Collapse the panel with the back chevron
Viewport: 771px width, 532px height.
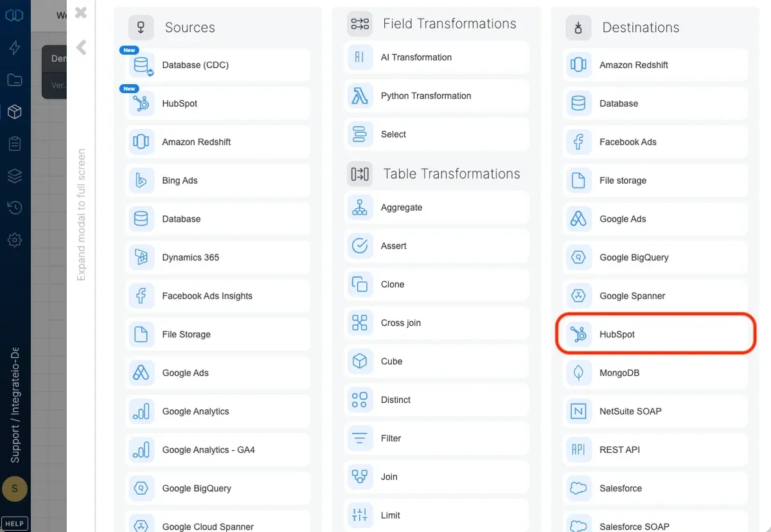[80, 46]
